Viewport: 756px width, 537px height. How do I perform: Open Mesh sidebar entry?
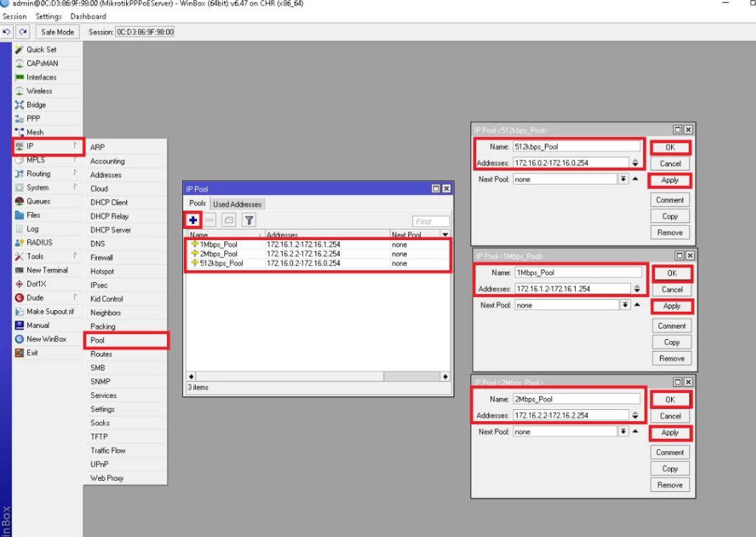click(x=47, y=132)
